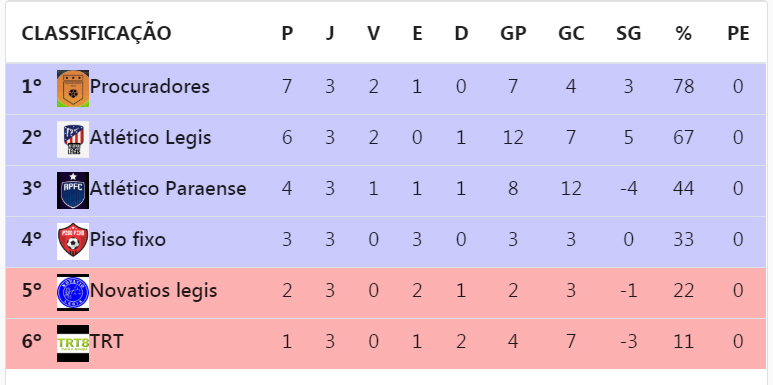773x385 pixels.
Task: Click the GP column header
Action: click(513, 34)
